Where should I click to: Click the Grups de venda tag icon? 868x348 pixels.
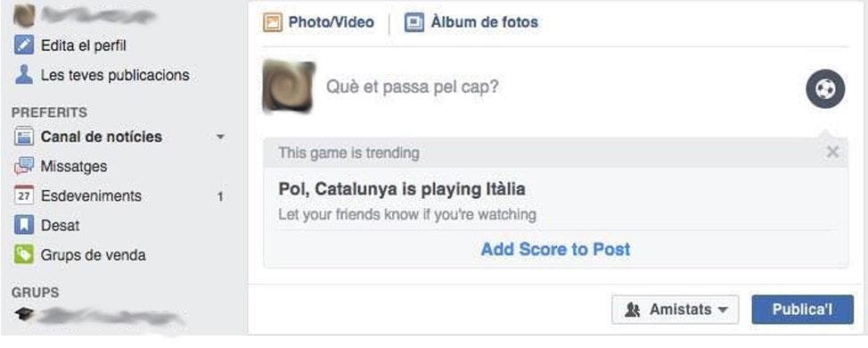(24, 255)
